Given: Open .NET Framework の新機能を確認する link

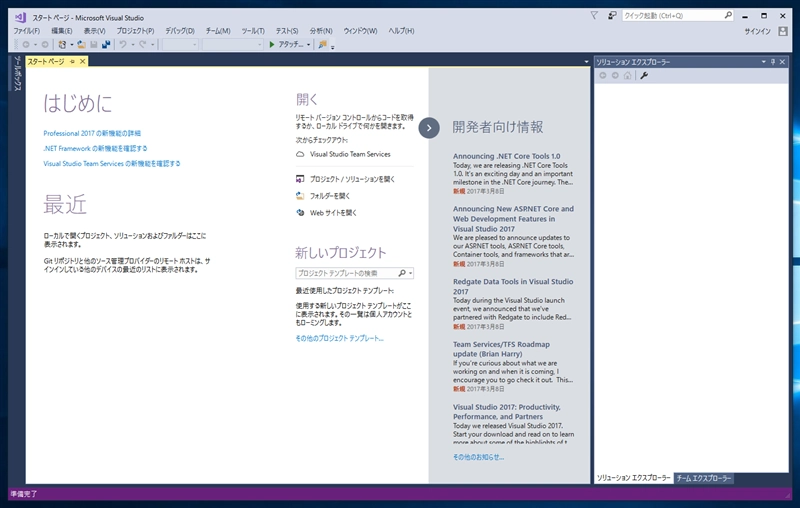Looking at the screenshot, I should [x=95, y=148].
